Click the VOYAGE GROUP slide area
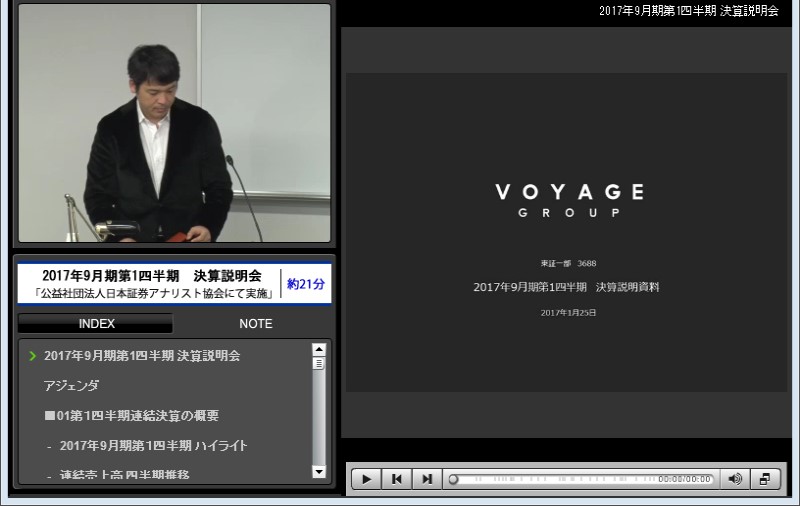This screenshot has width=800, height=506. [567, 233]
